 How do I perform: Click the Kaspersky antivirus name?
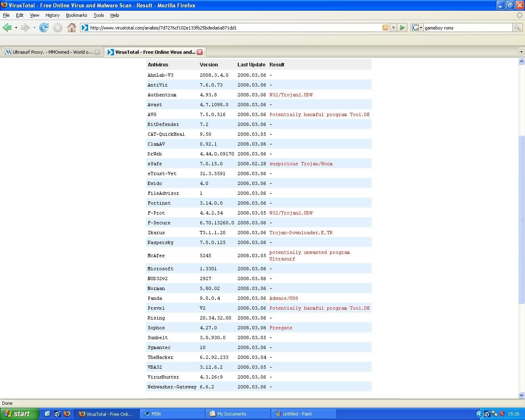[160, 242]
